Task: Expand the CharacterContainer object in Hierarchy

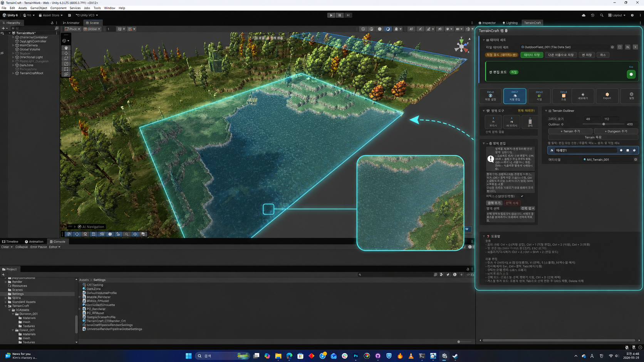Action: 13,37
